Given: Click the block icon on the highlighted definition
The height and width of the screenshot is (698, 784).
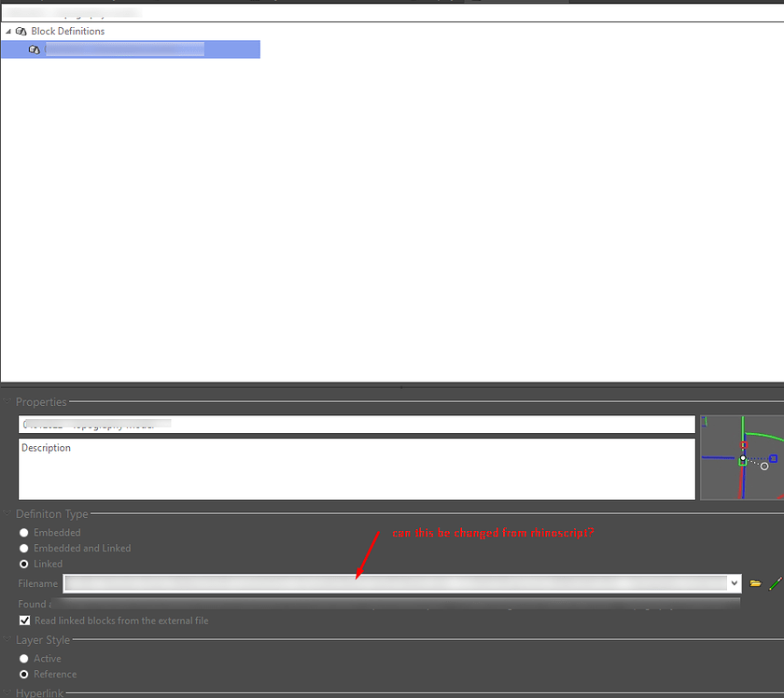Looking at the screenshot, I should coord(35,49).
